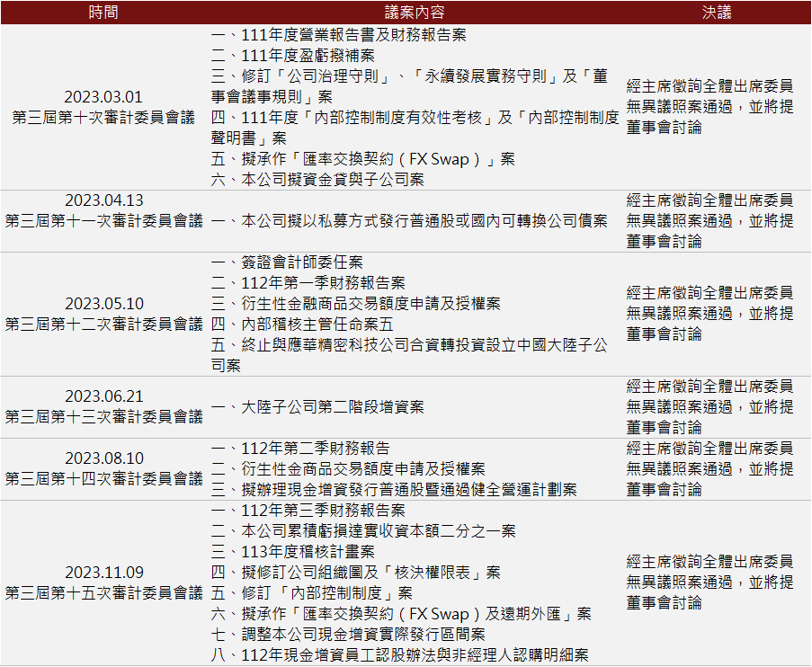Image resolution: width=812 pixels, height=667 pixels.
Task: Select the date 2023.04.13
Action: (x=103, y=200)
